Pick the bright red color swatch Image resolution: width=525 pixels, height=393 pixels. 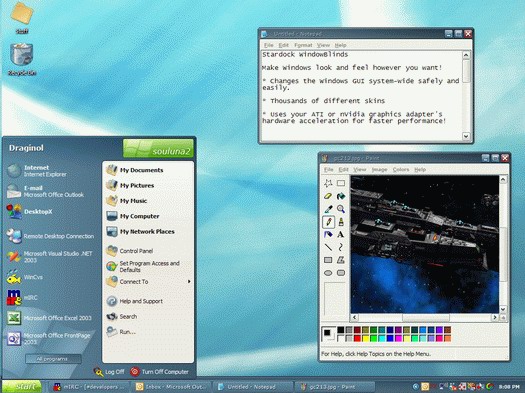pos(357,338)
